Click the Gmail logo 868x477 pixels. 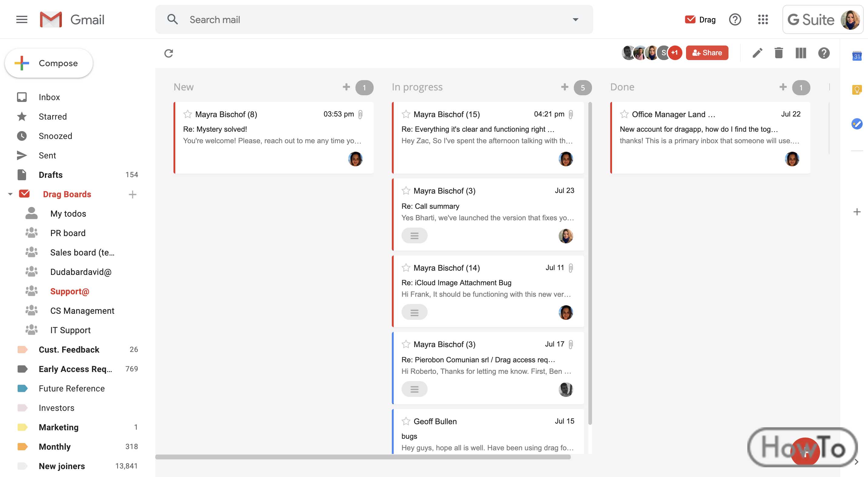(72, 19)
